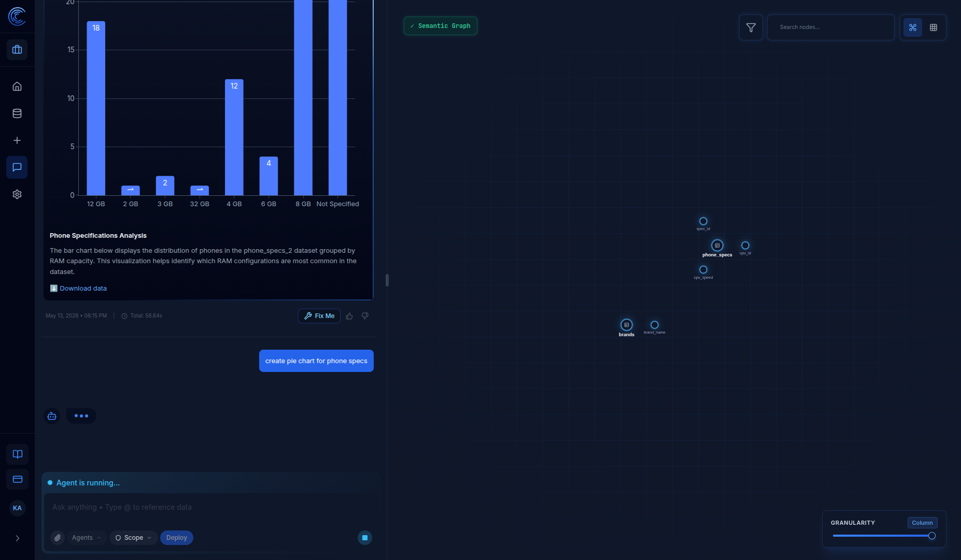Expand the Agents dropdown
This screenshot has width=961, height=560.
[x=87, y=538]
